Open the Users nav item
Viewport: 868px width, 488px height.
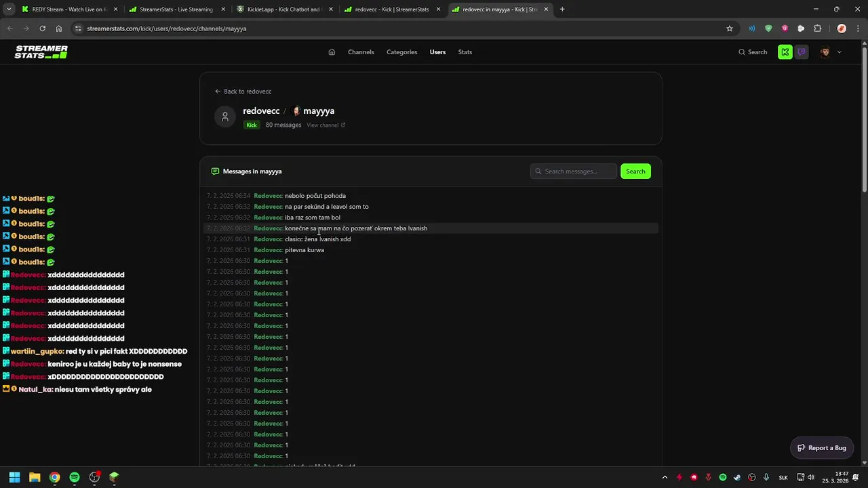point(437,52)
